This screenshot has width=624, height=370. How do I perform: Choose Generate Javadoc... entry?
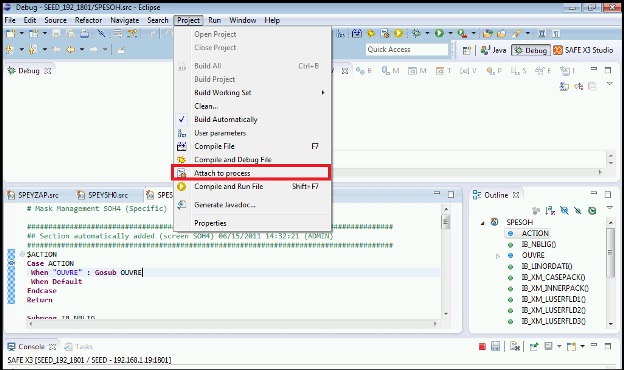pos(252,205)
